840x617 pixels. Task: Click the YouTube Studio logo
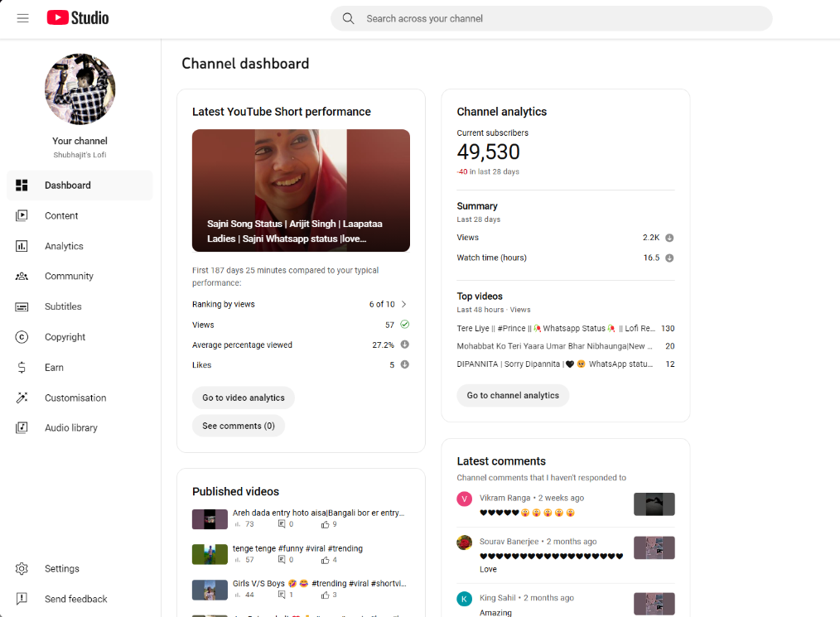coord(78,17)
